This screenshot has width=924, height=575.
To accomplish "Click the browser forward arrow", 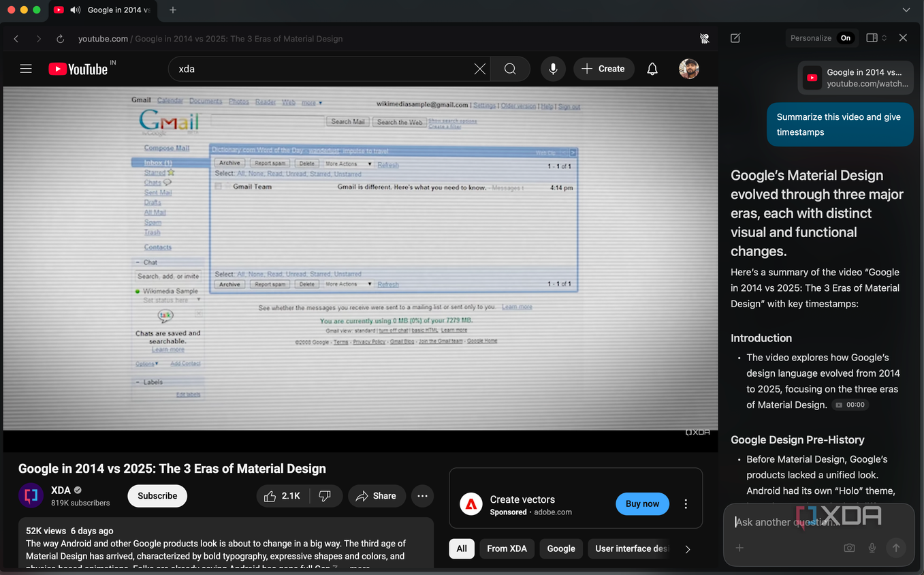I will [38, 39].
